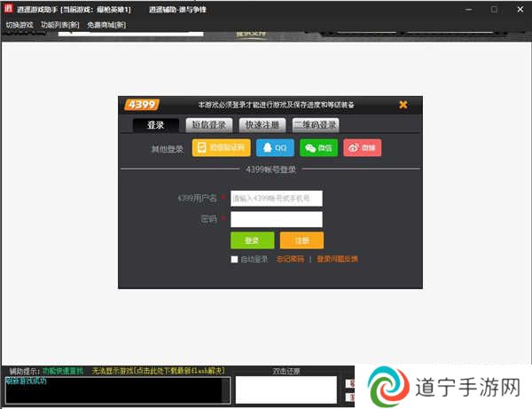Close the assistant window
This screenshot has width=532, height=409.
coord(520,10)
